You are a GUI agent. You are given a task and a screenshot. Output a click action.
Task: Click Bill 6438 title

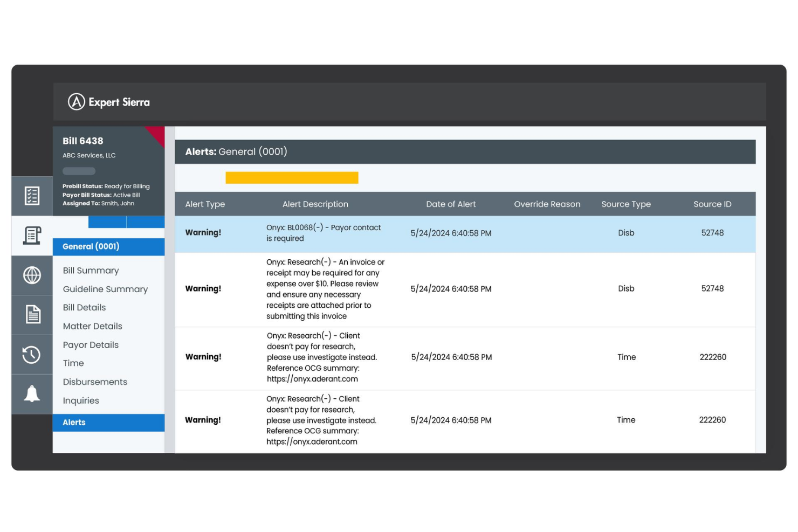(x=82, y=141)
